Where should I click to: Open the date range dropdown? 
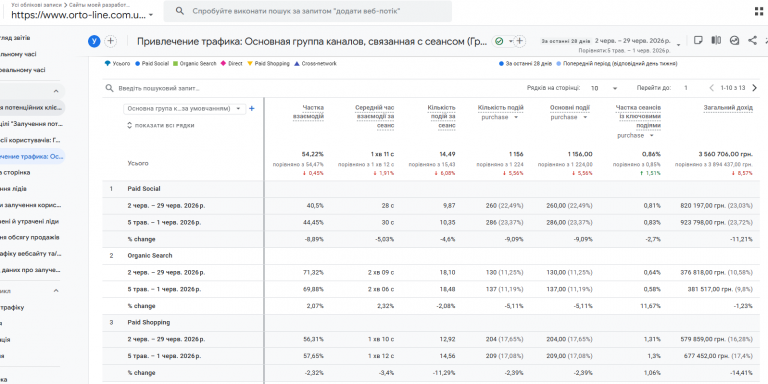click(678, 45)
